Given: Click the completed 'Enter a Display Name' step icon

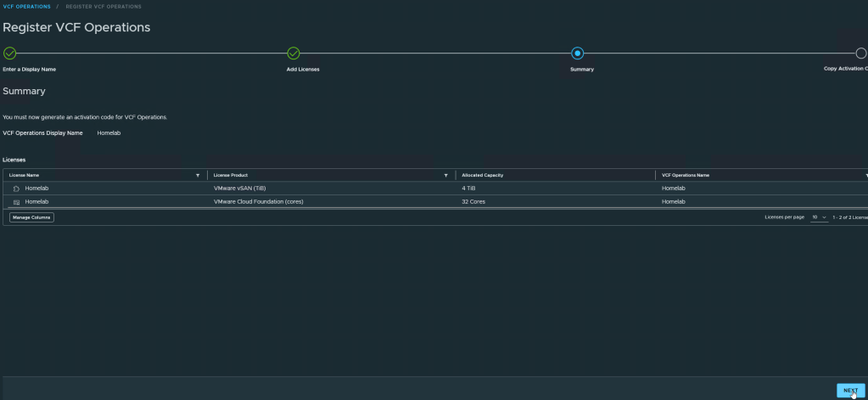Looking at the screenshot, I should click(9, 53).
